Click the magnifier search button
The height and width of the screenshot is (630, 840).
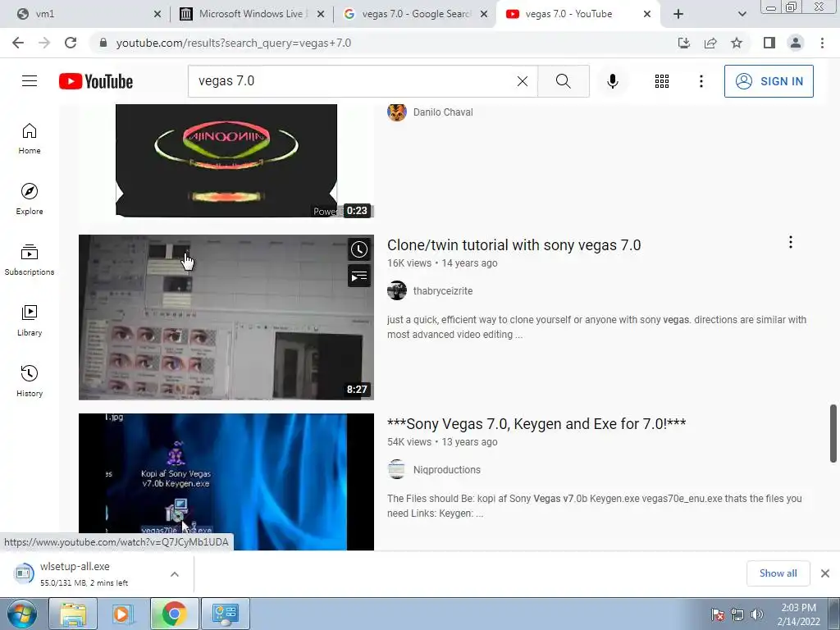pos(563,81)
